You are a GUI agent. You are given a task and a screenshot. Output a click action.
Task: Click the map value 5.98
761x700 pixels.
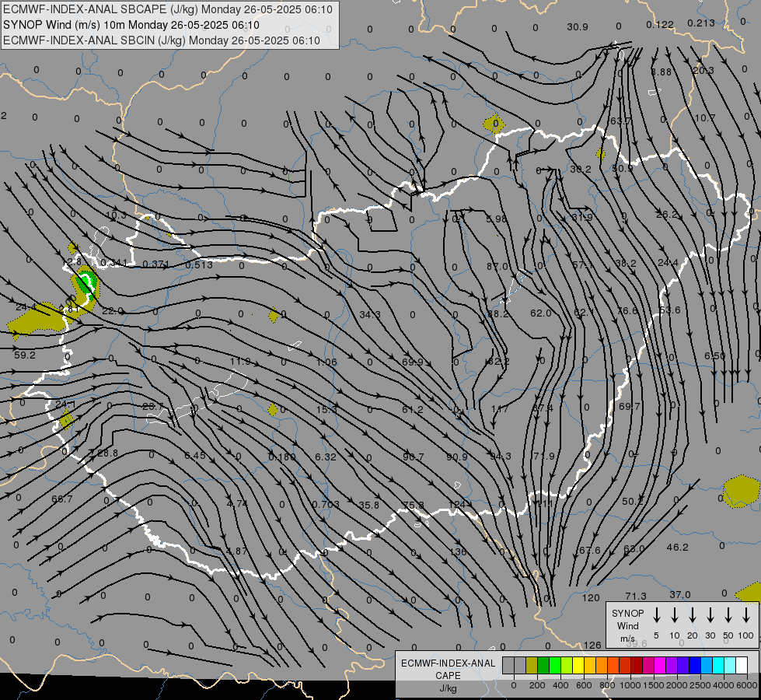click(x=496, y=219)
